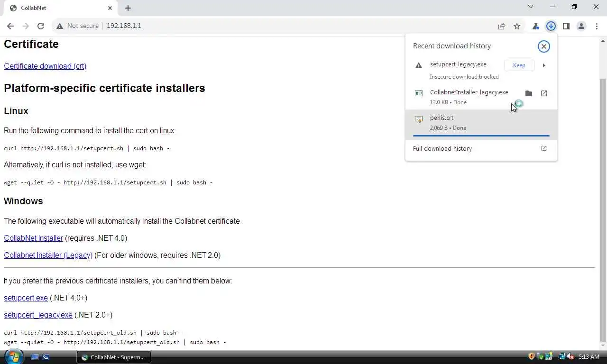Click Show desktop quick launch icon

pyautogui.click(x=35, y=357)
